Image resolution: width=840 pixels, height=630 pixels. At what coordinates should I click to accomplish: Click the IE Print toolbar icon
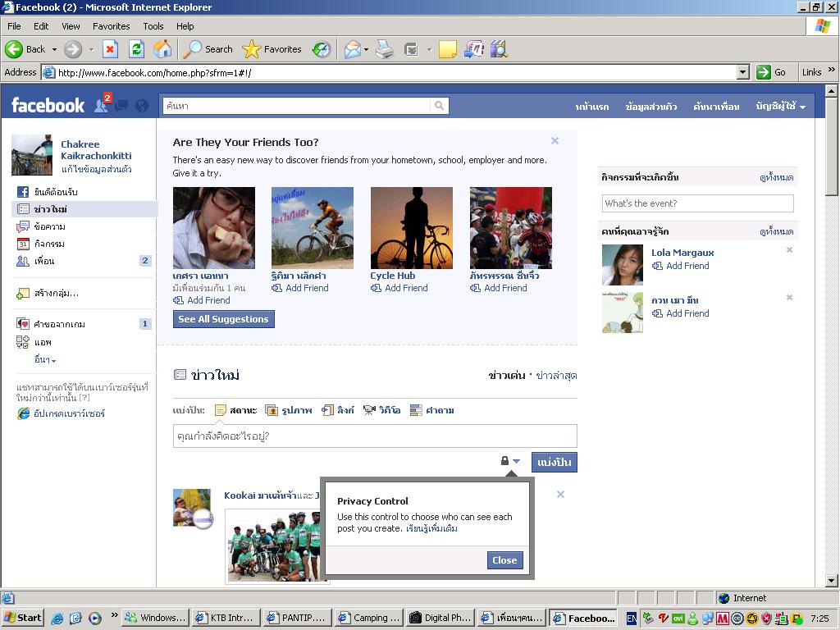pyautogui.click(x=384, y=49)
